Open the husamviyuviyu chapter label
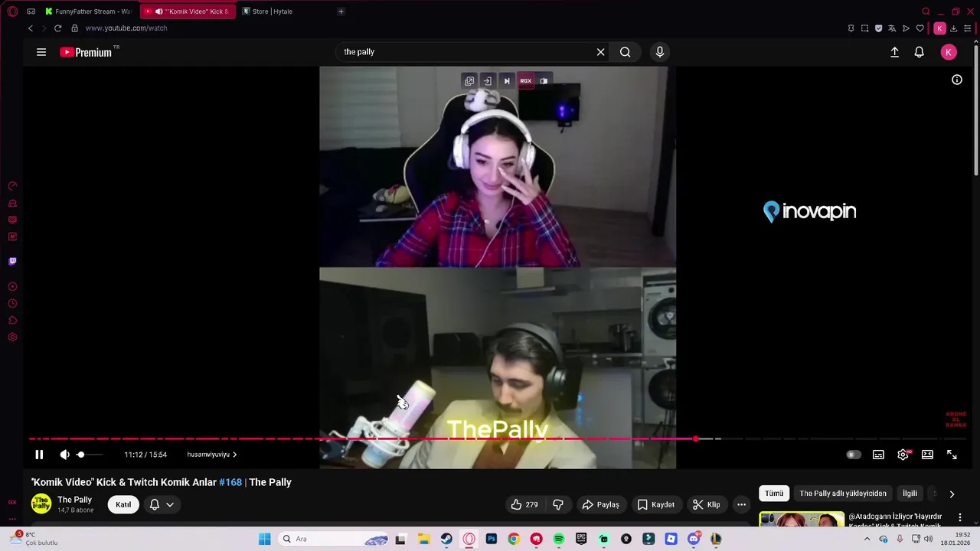The image size is (980, 551). click(x=212, y=455)
